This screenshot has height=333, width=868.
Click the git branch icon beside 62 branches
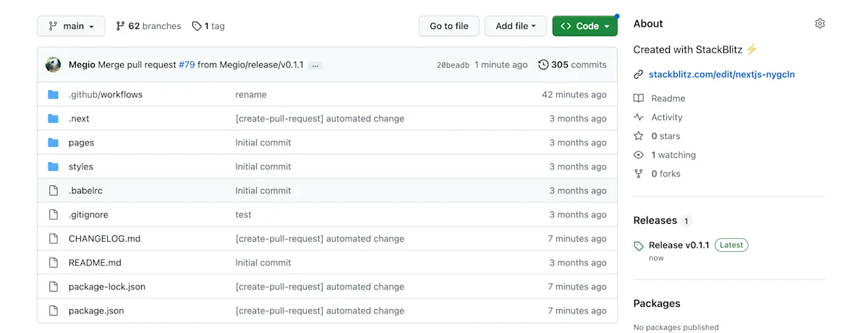point(120,26)
